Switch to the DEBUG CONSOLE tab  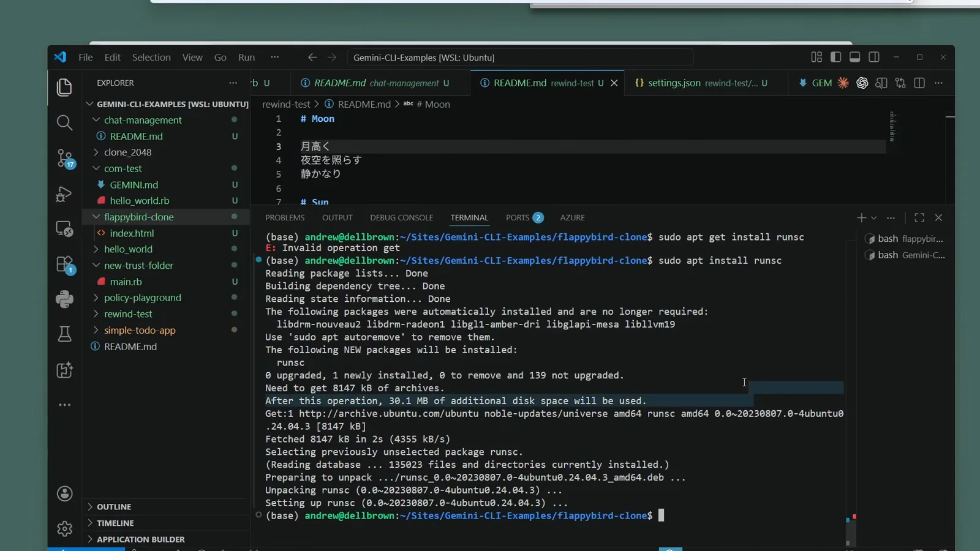point(402,217)
